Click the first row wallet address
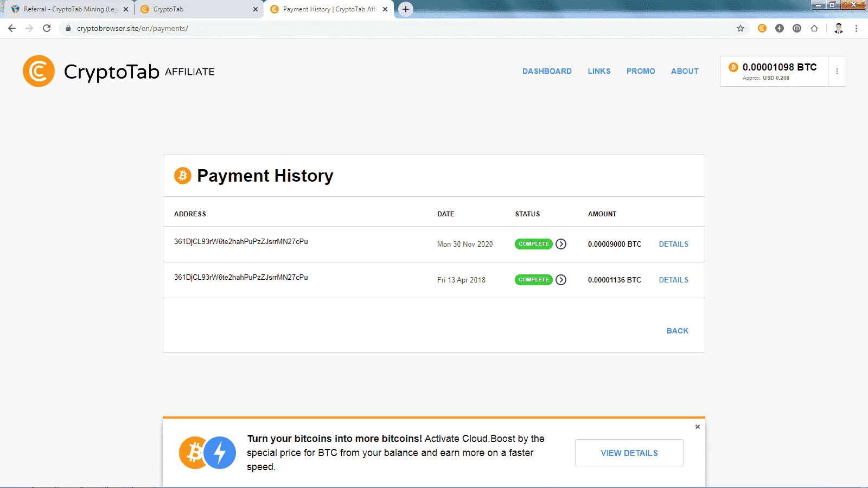The height and width of the screenshot is (488, 868). coord(241,242)
